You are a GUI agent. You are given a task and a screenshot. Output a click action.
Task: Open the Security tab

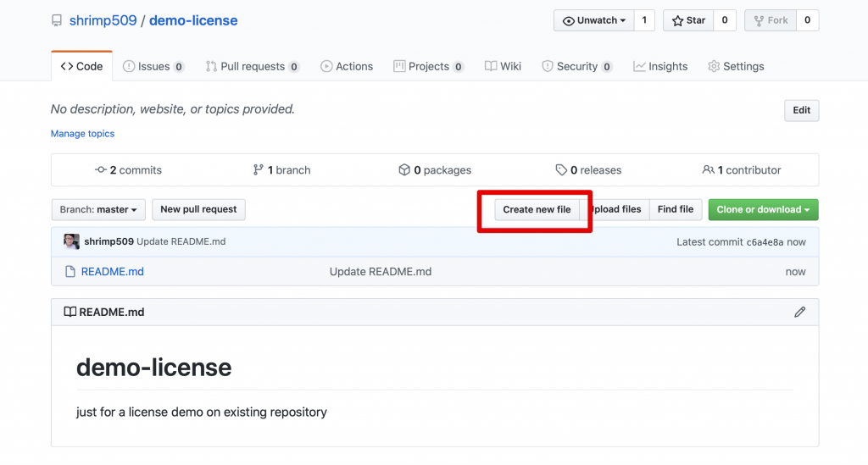[x=576, y=66]
